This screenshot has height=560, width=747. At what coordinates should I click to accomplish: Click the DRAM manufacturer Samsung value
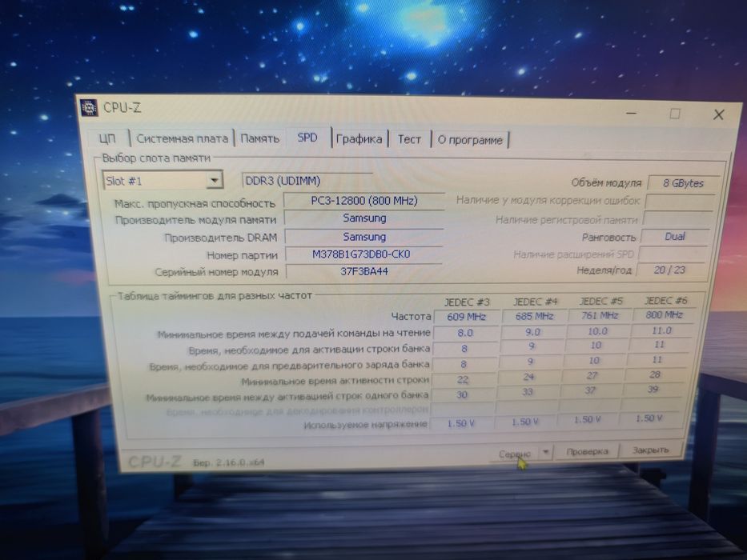click(364, 237)
